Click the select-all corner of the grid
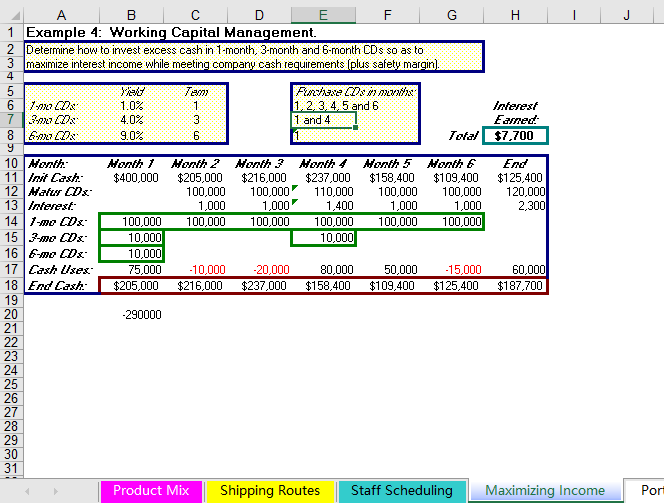 [x=10, y=14]
